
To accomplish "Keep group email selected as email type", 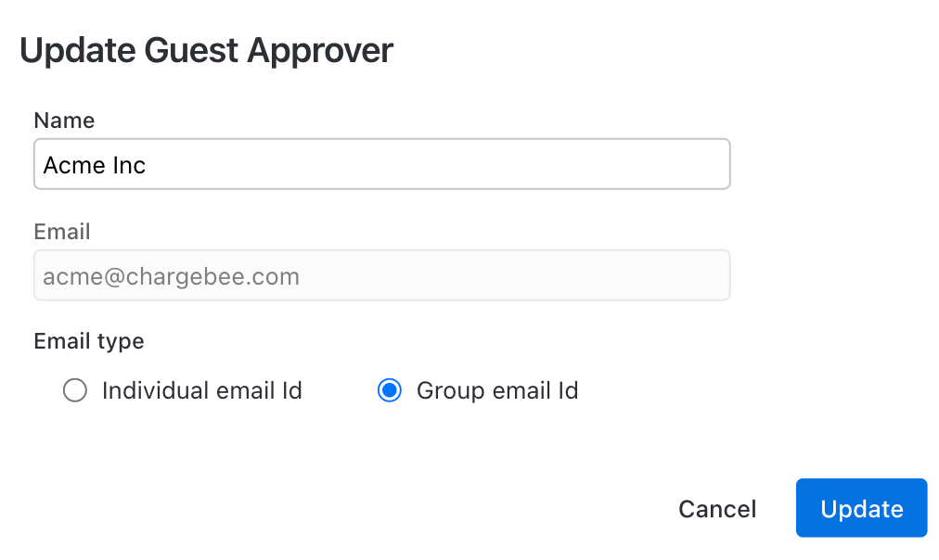I will coord(390,390).
